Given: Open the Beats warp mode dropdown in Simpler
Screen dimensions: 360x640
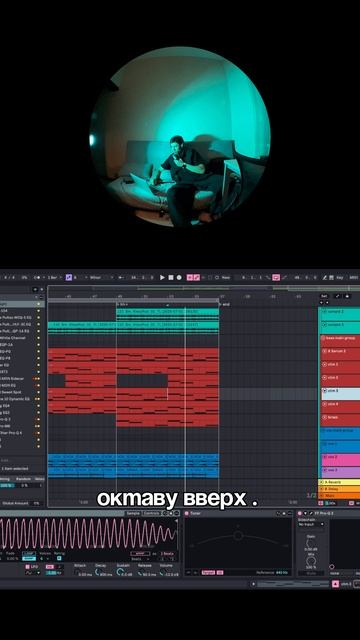Looking at the screenshot, I should [141, 558].
